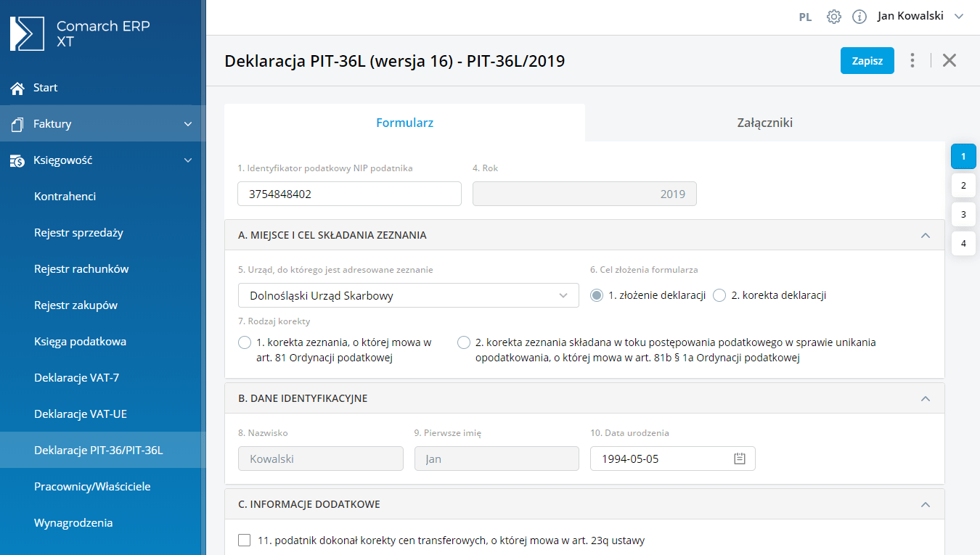This screenshot has height=555, width=980.
Task: Jump to page 3 of the form
Action: 963,215
